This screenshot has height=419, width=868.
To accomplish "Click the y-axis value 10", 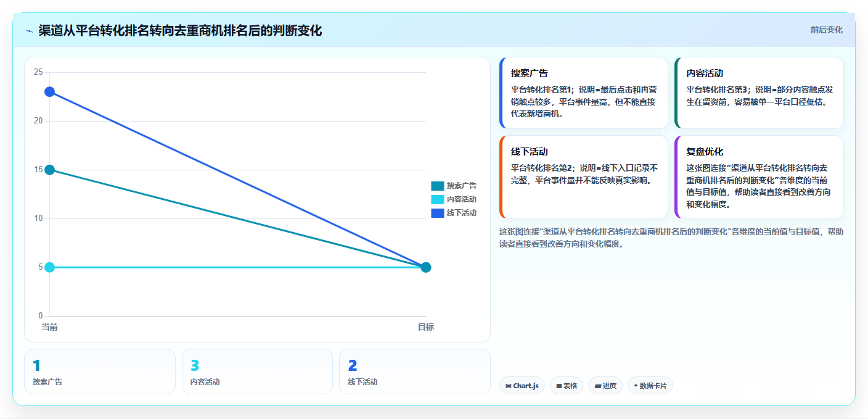I will click(38, 218).
